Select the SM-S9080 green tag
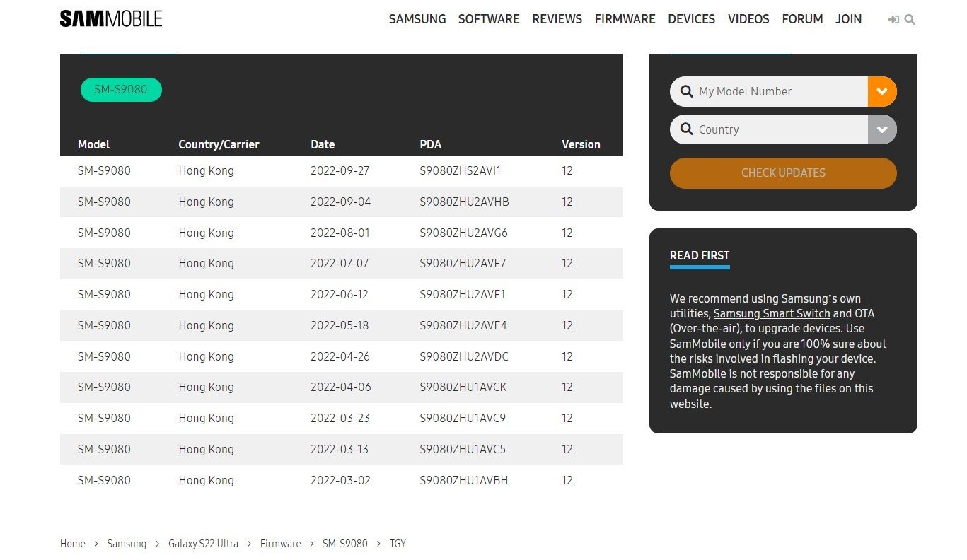 pos(121,90)
